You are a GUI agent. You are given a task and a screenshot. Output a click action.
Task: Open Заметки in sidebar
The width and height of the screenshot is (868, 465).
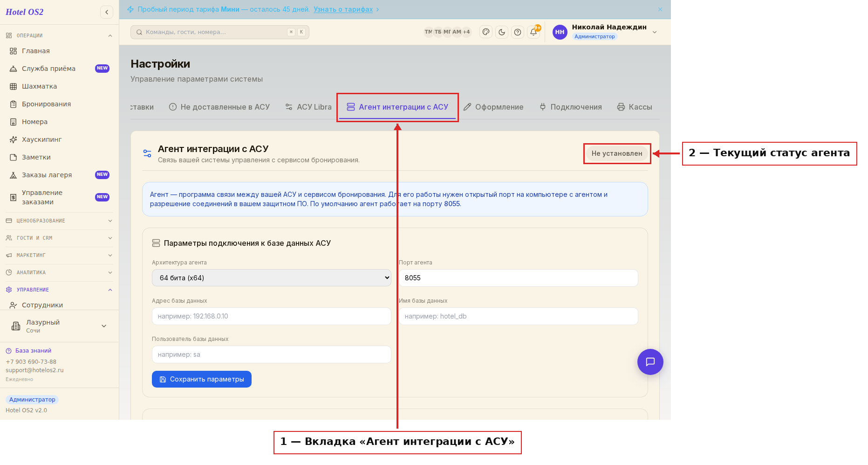click(x=59, y=157)
